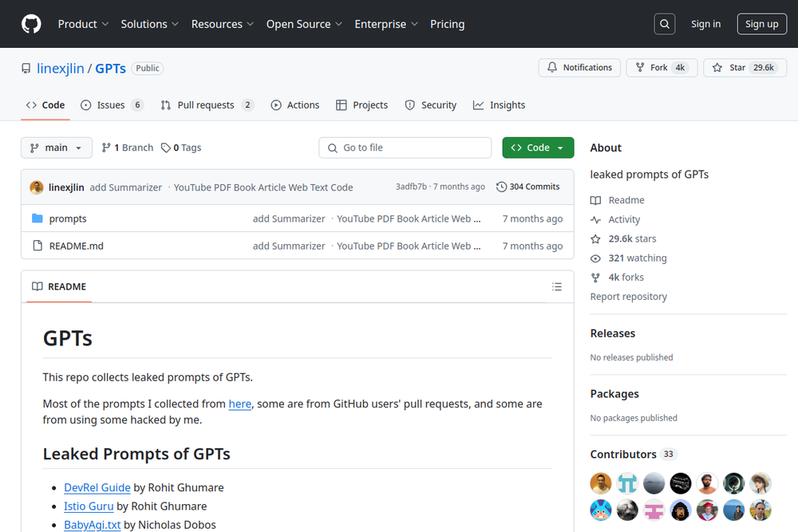Click the Notifications bell button
Screen dimensions: 798x532
coord(579,68)
